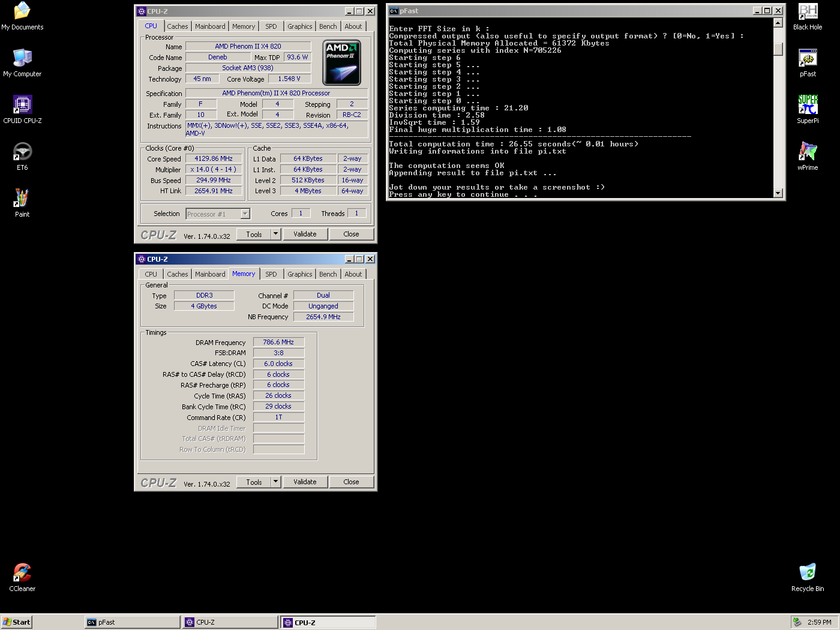Click the Level 3 cache 4 MBytes value

pyautogui.click(x=308, y=191)
